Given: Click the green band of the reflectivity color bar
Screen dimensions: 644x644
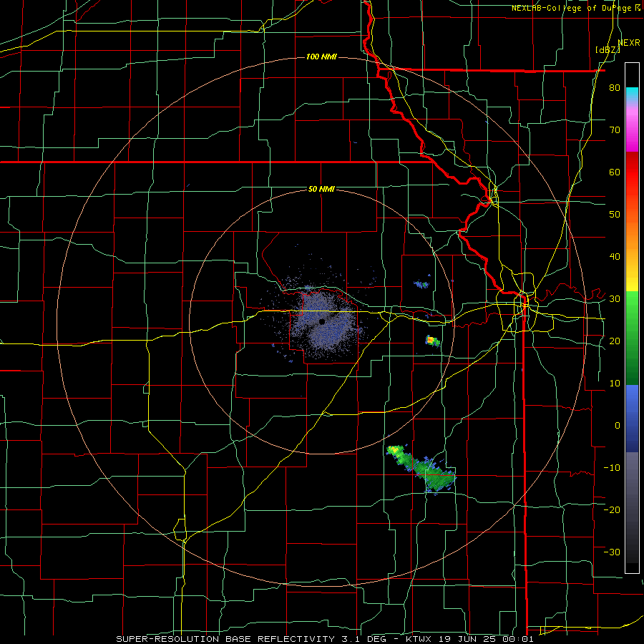Looking at the screenshot, I should coord(632,338).
